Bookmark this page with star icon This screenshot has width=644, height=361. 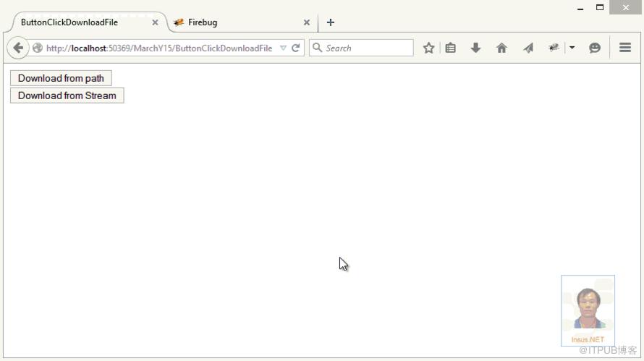click(x=429, y=48)
